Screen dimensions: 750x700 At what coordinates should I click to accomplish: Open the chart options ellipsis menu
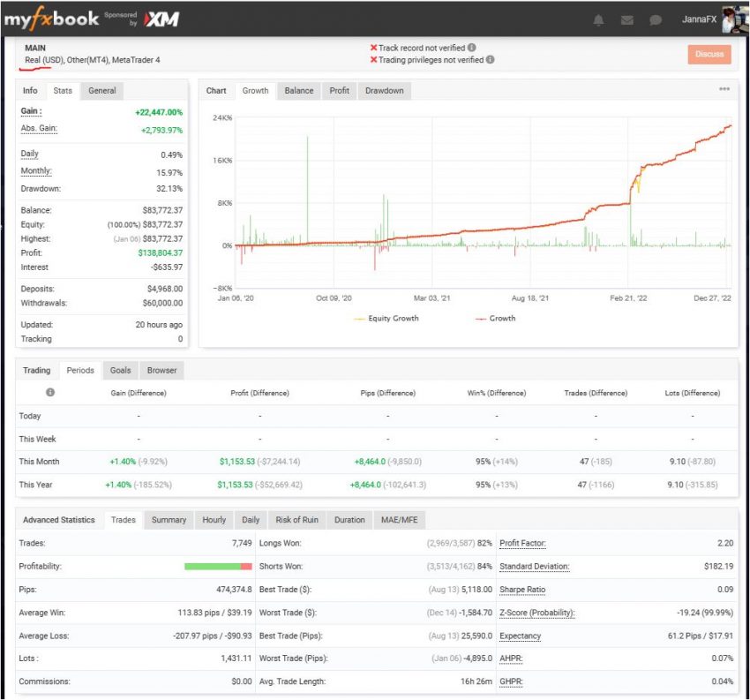pyautogui.click(x=724, y=89)
